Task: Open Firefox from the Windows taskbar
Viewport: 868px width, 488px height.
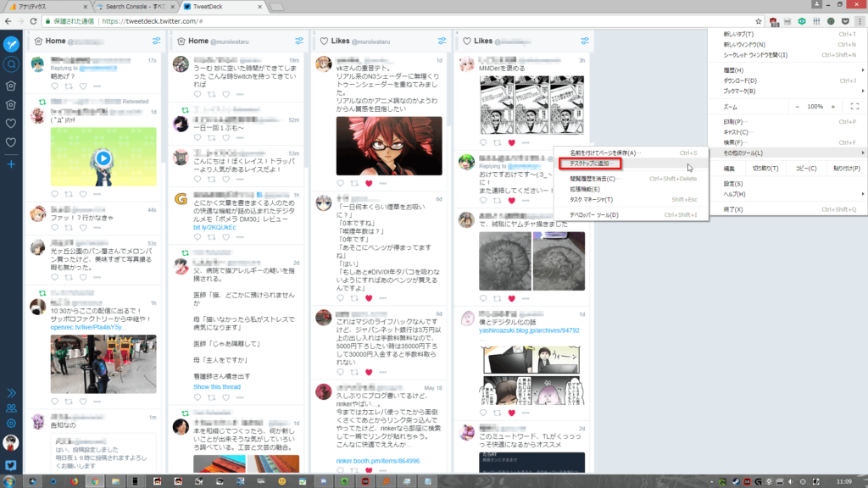Action: point(75,481)
